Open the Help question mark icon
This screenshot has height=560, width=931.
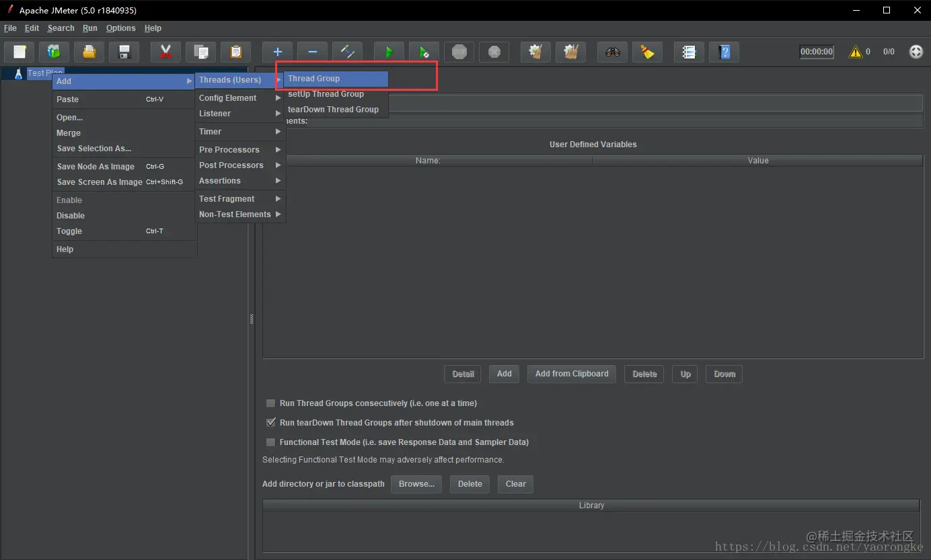click(x=724, y=52)
